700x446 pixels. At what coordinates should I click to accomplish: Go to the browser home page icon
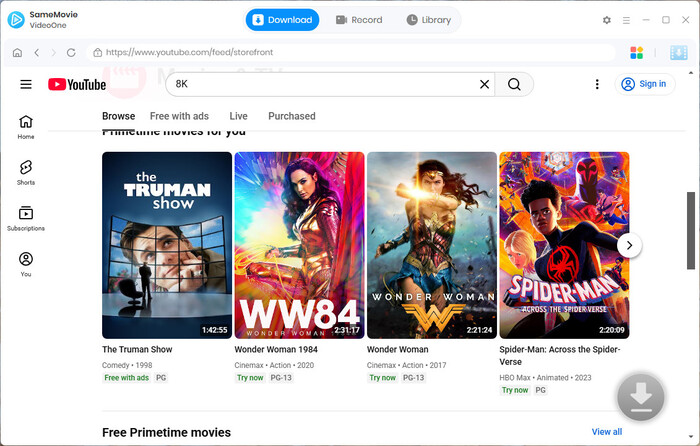17,53
